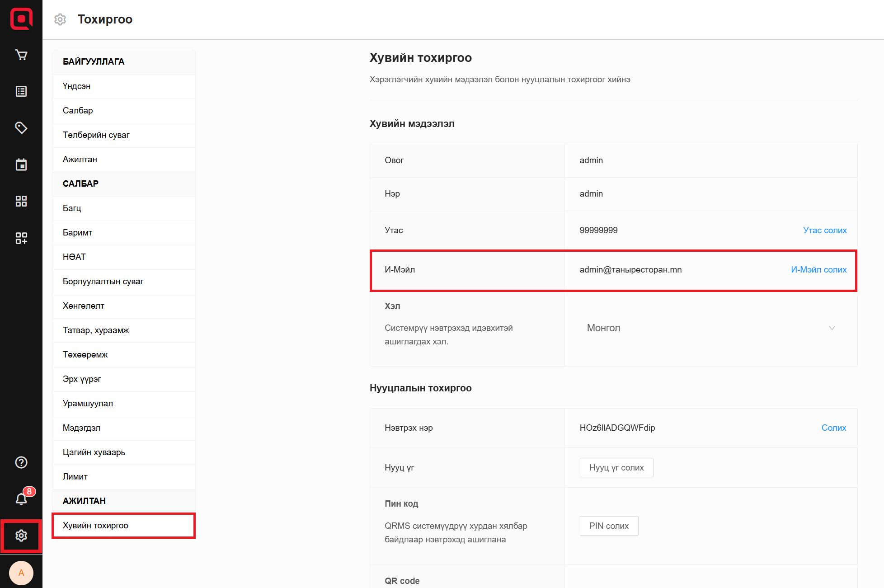Image resolution: width=884 pixels, height=588 pixels.
Task: Click the language dropdown chevron arrow
Action: (x=832, y=328)
